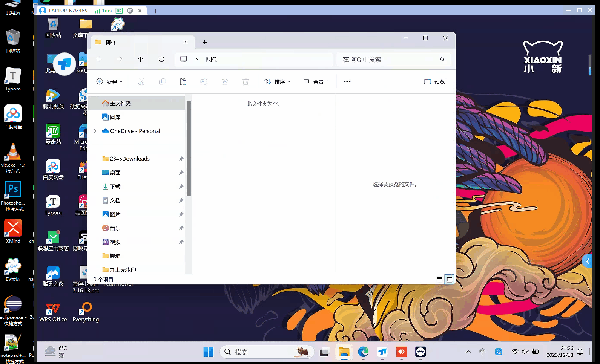Expand the address bar path chevron
600x364 pixels.
(x=196, y=59)
